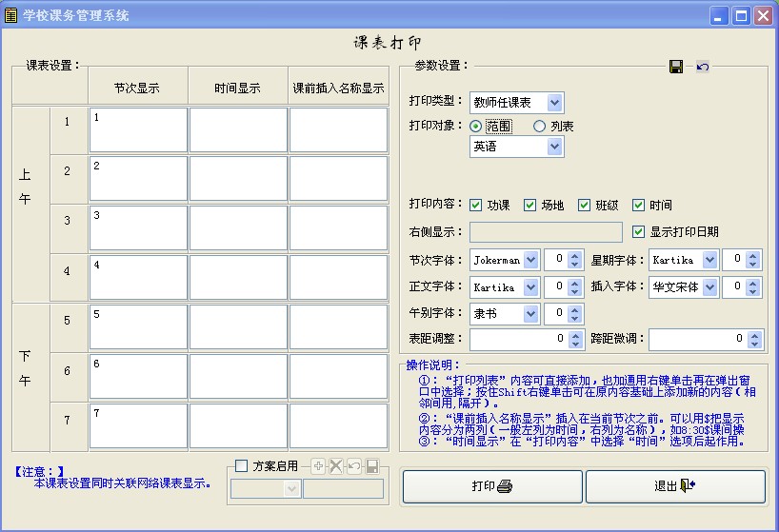Open 节次字体 dropdown showing Jokerman
Screen dimensions: 779x532
tap(531, 260)
